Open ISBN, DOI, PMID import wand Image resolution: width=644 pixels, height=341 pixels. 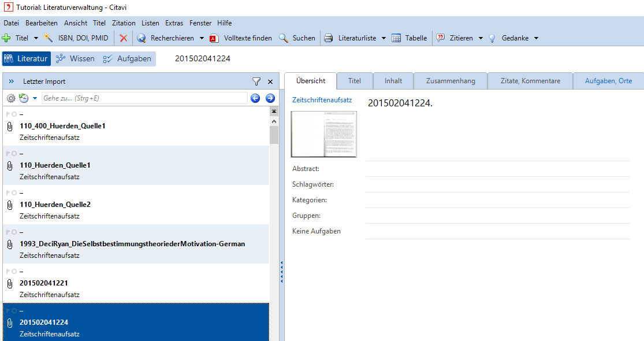coord(49,38)
